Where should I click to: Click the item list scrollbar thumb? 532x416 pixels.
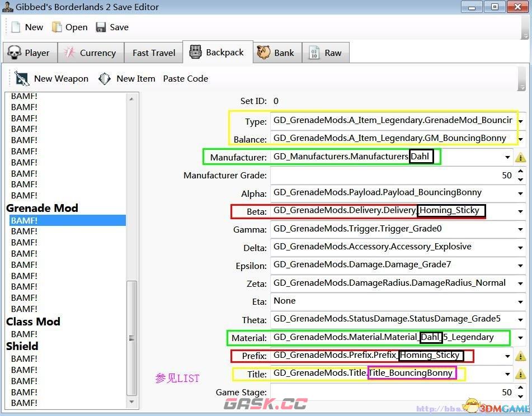[x=131, y=338]
